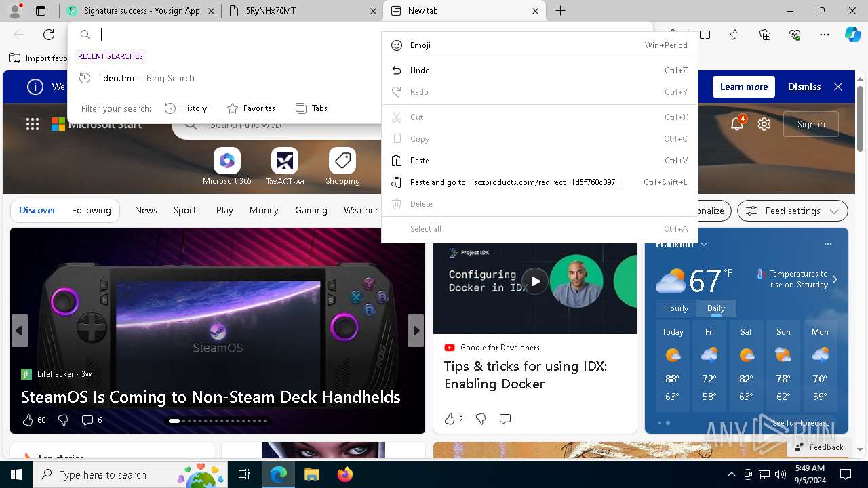This screenshot has height=488, width=868.
Task: Refresh the page
Action: pyautogui.click(x=49, y=35)
